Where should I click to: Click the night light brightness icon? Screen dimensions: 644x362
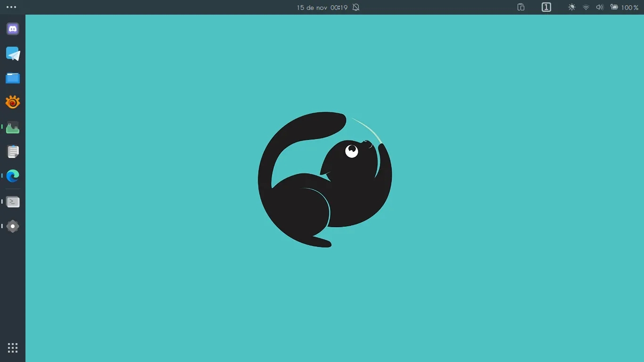pos(572,8)
